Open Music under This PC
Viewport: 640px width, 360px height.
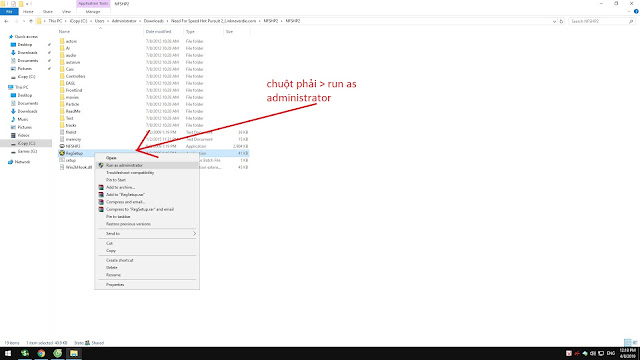coord(23,119)
